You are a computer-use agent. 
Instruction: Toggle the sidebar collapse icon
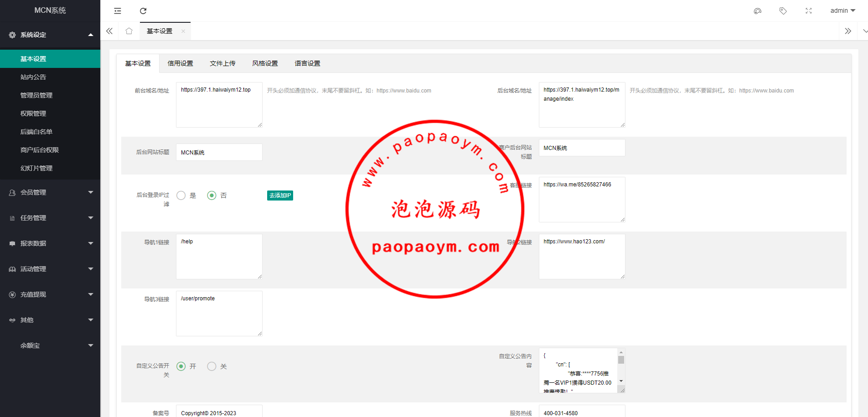pyautogui.click(x=118, y=11)
